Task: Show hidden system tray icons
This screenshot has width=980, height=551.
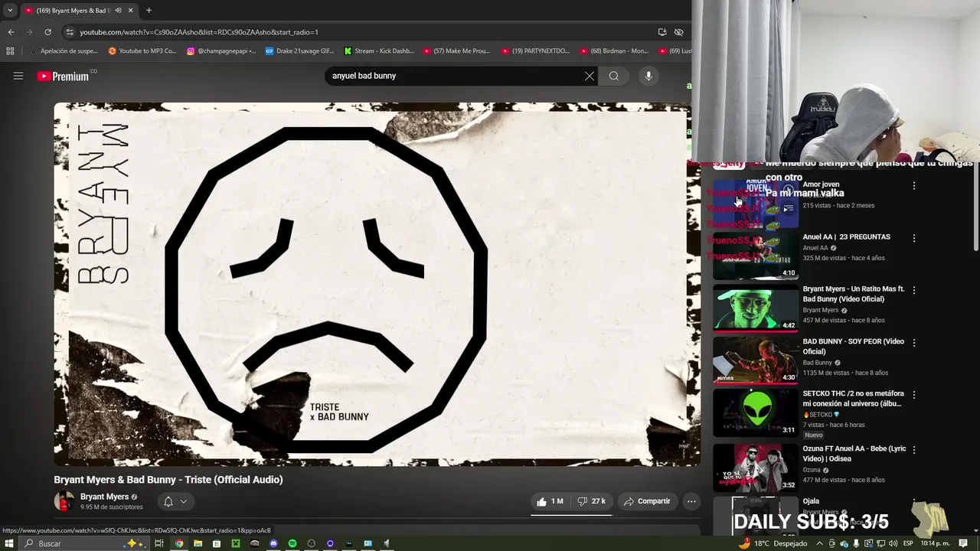Action: pos(819,543)
